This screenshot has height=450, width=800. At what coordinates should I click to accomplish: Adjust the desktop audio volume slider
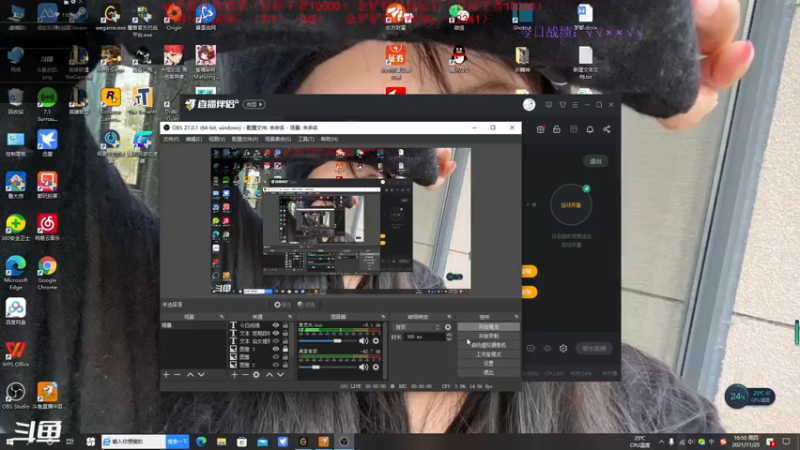pyautogui.click(x=328, y=367)
